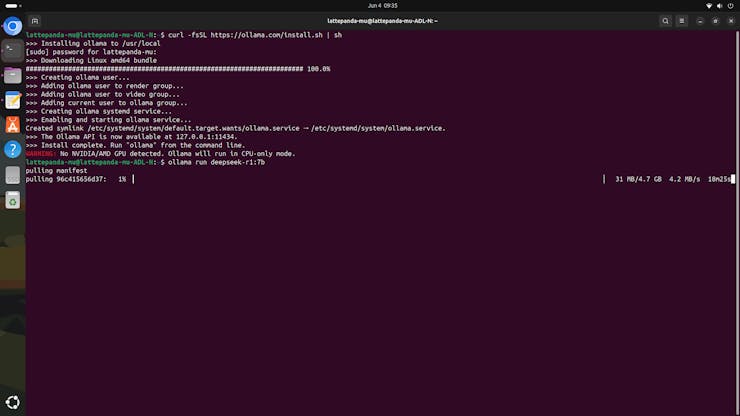Screen dimensions: 740x416
Task: Launch the Text Editor dock icon
Action: click(13, 100)
